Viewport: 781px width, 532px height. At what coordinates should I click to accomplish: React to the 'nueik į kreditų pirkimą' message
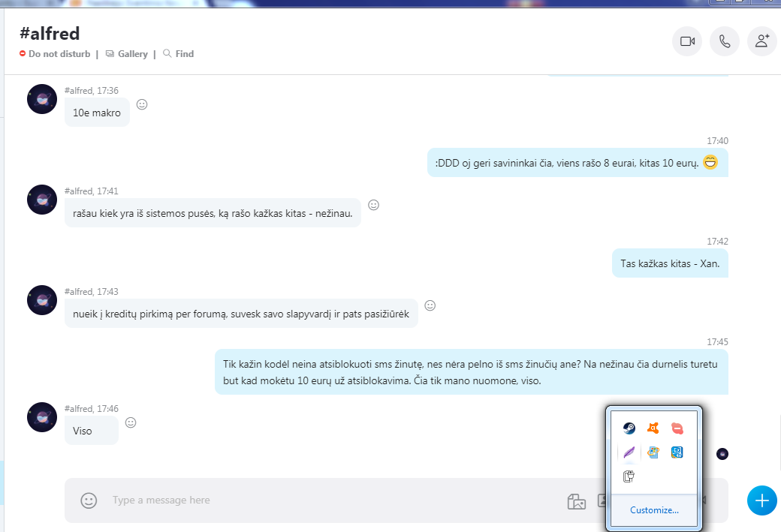430,305
